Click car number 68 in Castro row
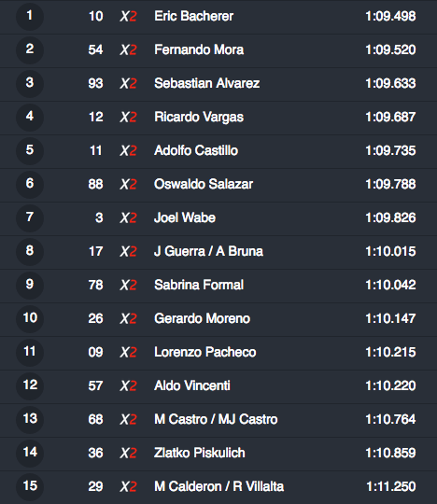 (x=95, y=419)
